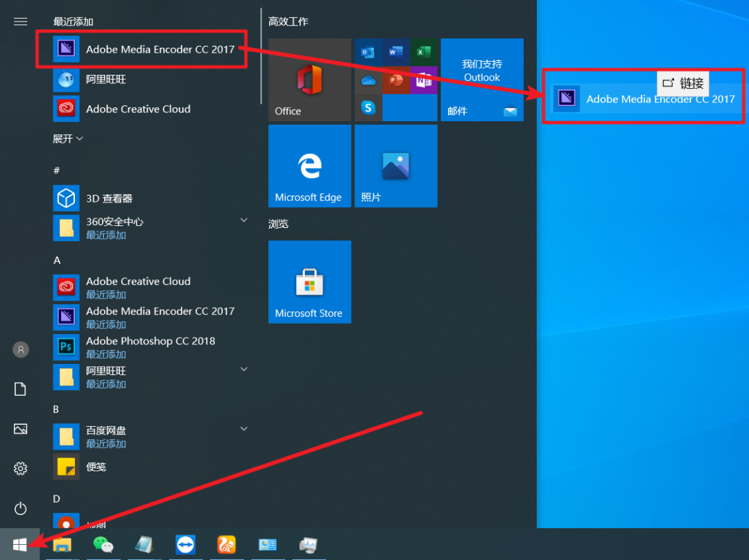Open the 照片 photos tile
This screenshot has height=560, width=749.
click(396, 166)
